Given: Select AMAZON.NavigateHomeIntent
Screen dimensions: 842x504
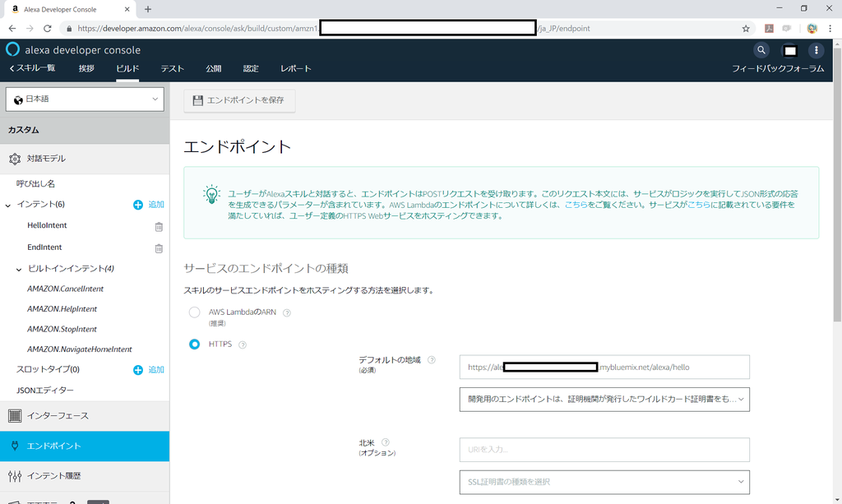Looking at the screenshot, I should point(80,349).
